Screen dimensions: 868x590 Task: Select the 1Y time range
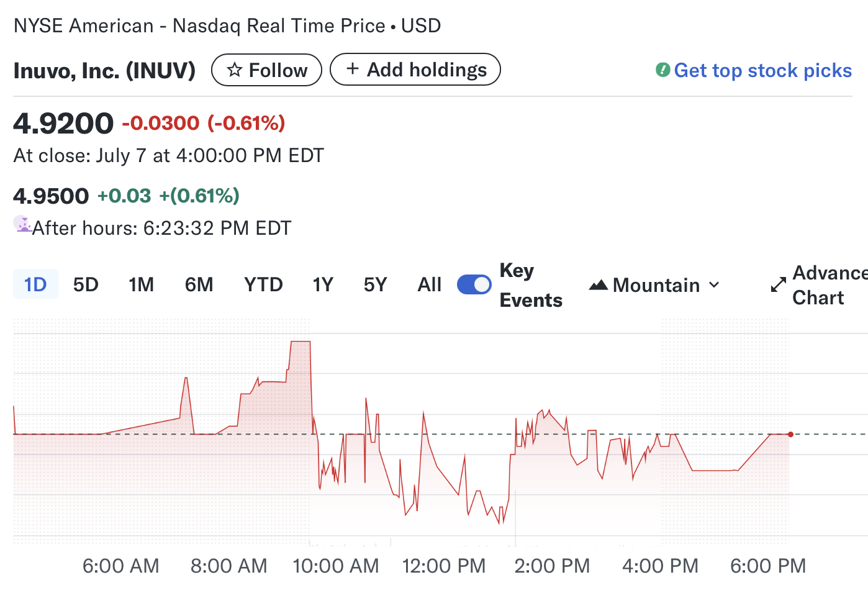coord(323,284)
